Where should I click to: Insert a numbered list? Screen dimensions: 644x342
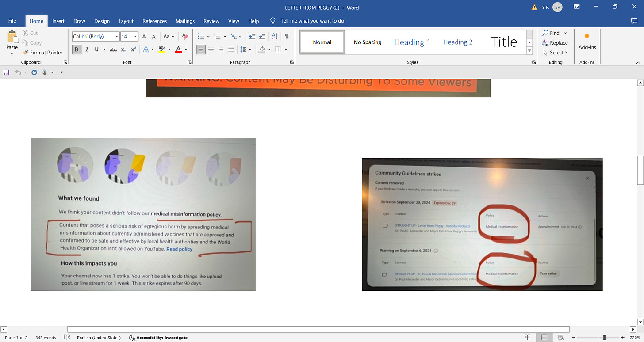217,36
